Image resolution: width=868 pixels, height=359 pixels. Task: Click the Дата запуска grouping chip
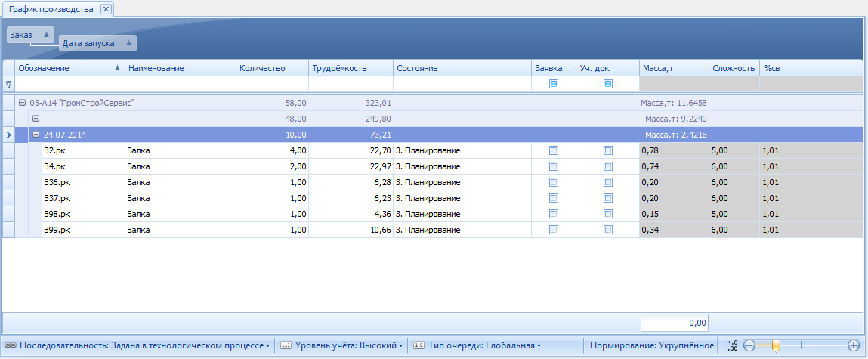tap(97, 43)
